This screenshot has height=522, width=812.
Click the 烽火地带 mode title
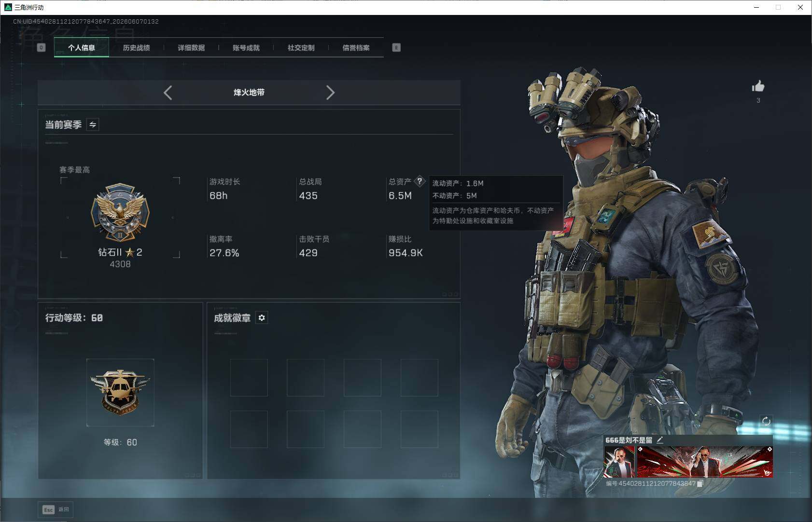[249, 92]
